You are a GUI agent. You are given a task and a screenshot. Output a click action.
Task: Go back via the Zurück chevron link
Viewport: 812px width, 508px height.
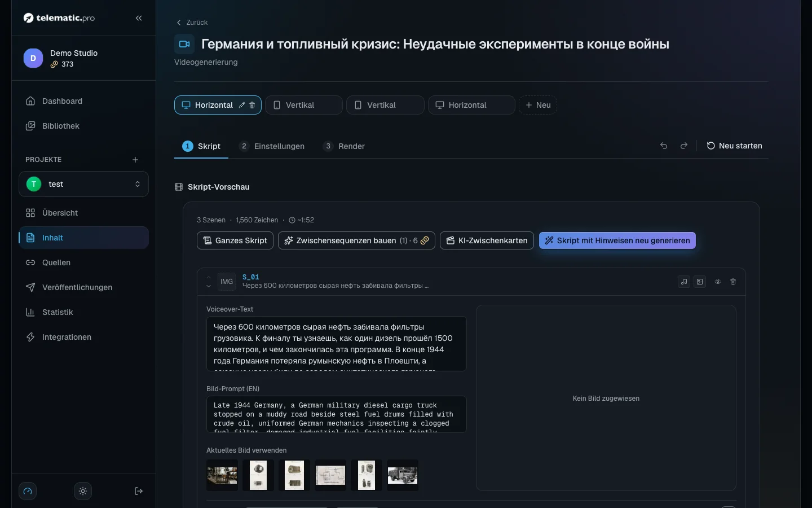click(192, 23)
